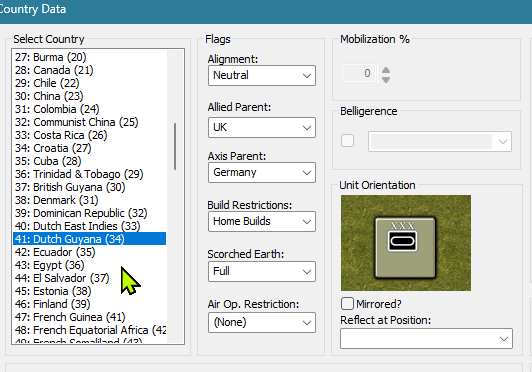Select '33: Costa Rica (26)' entry
The image size is (532, 372).
pos(90,135)
